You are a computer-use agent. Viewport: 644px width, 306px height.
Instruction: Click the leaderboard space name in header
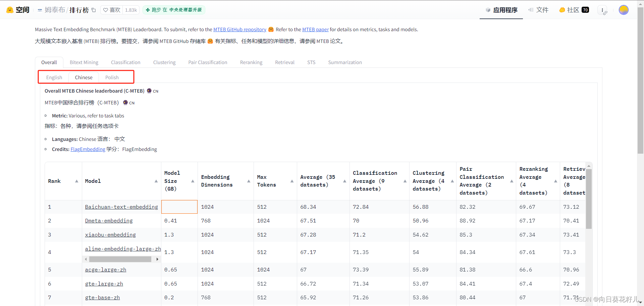pyautogui.click(x=79, y=10)
